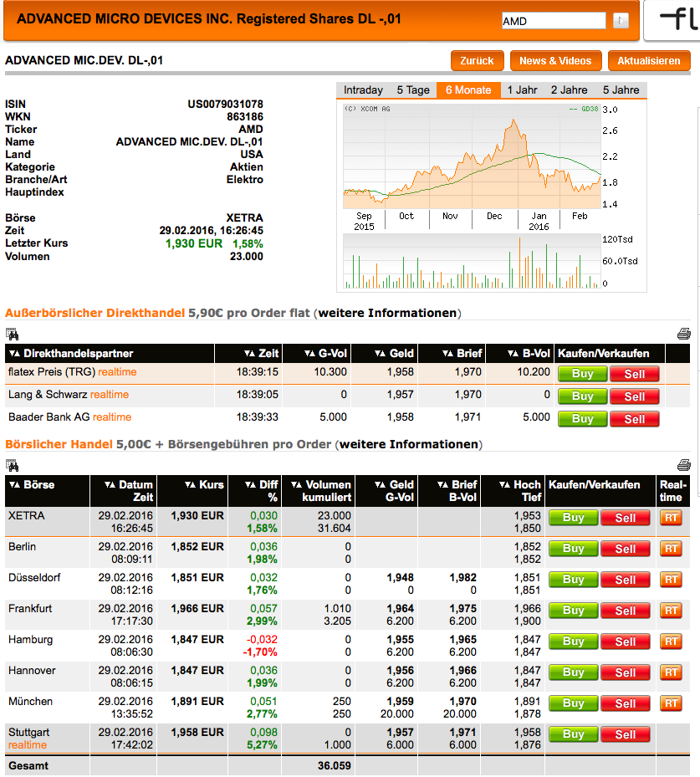This screenshot has height=777, width=700.
Task: Select the 6 Monate chart tab
Action: [x=468, y=90]
